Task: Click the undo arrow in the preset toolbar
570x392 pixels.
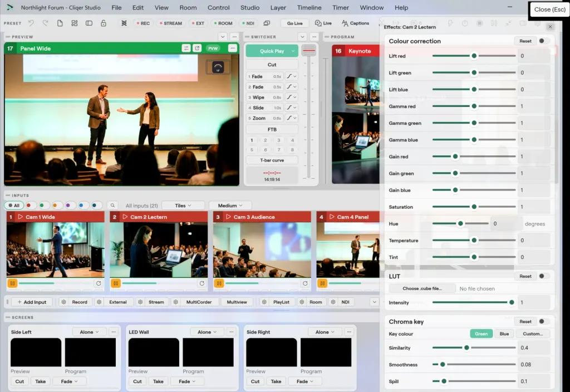Action: 31,23
